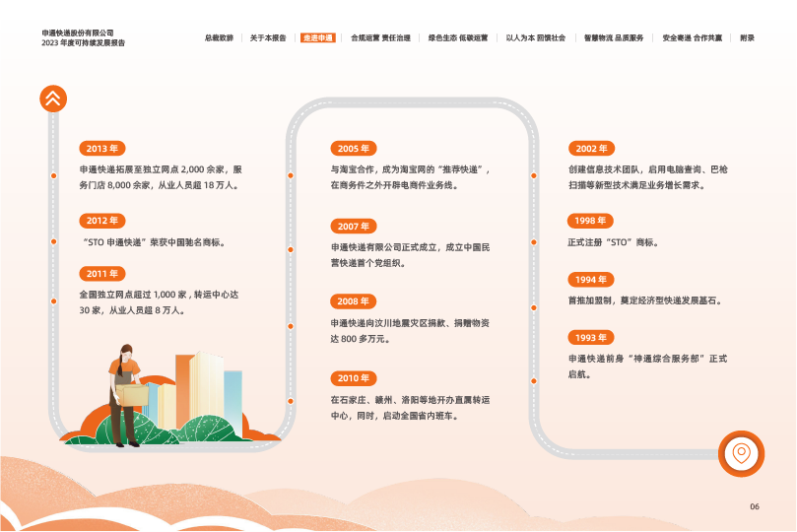The width and height of the screenshot is (797, 532).
Task: Select the 2012 年 year label
Action: click(x=101, y=221)
